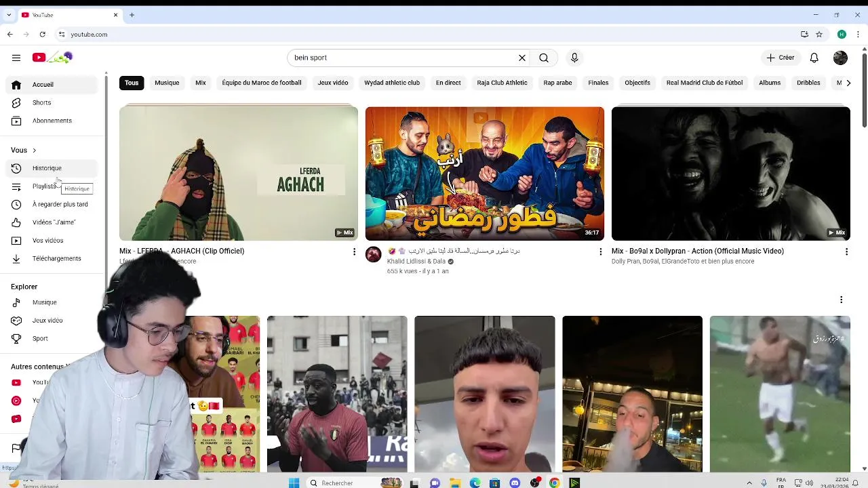Open the Khalid Lidlissi & Dala channel

(416, 262)
